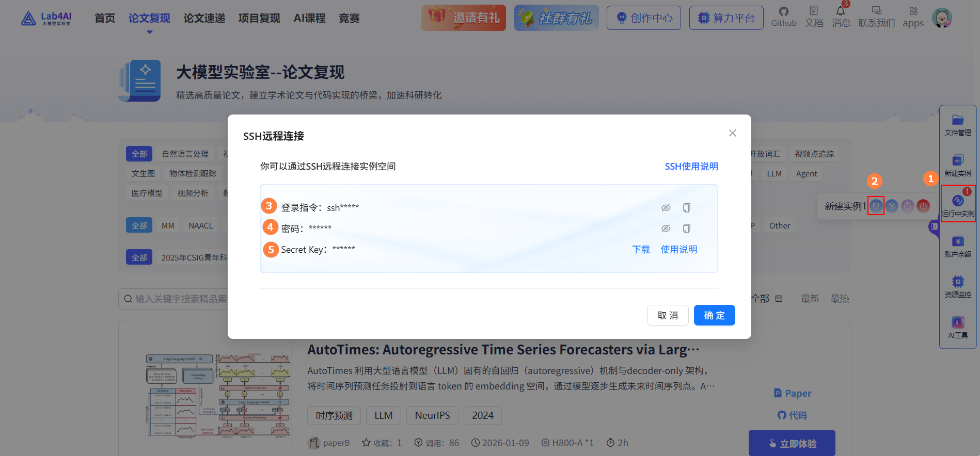Click the red power-off instance icon
Viewport: 980px width, 456px height.
[923, 206]
